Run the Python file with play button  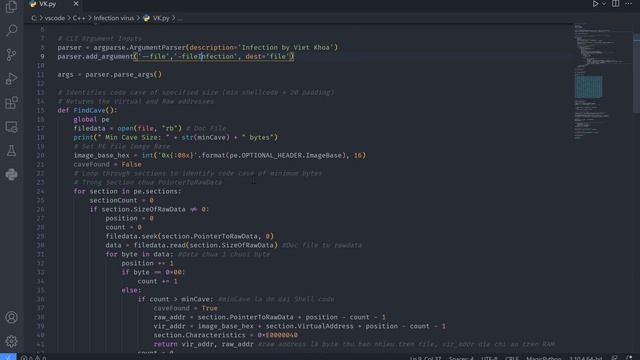(596, 4)
